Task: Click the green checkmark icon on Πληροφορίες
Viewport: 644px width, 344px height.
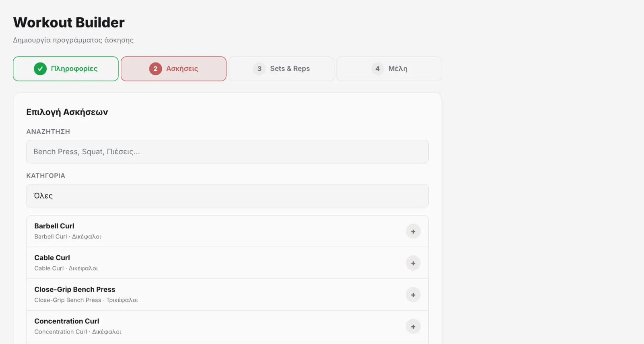Action: pos(40,69)
